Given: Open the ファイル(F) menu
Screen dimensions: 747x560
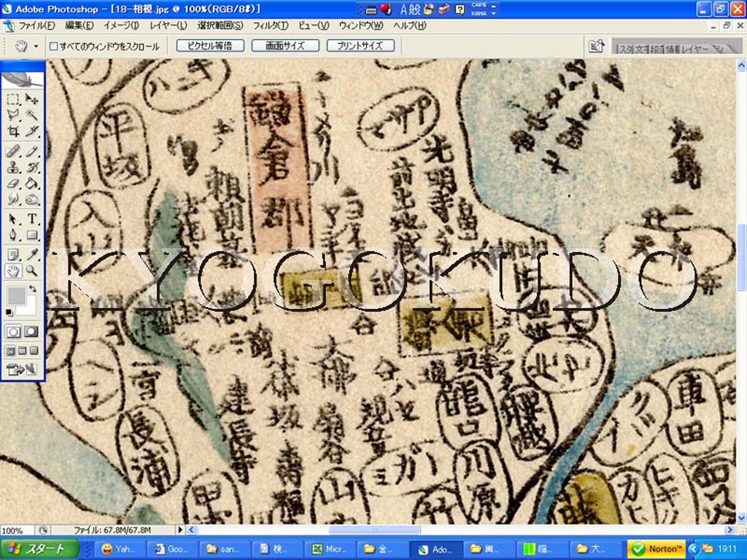Looking at the screenshot, I should [37, 26].
